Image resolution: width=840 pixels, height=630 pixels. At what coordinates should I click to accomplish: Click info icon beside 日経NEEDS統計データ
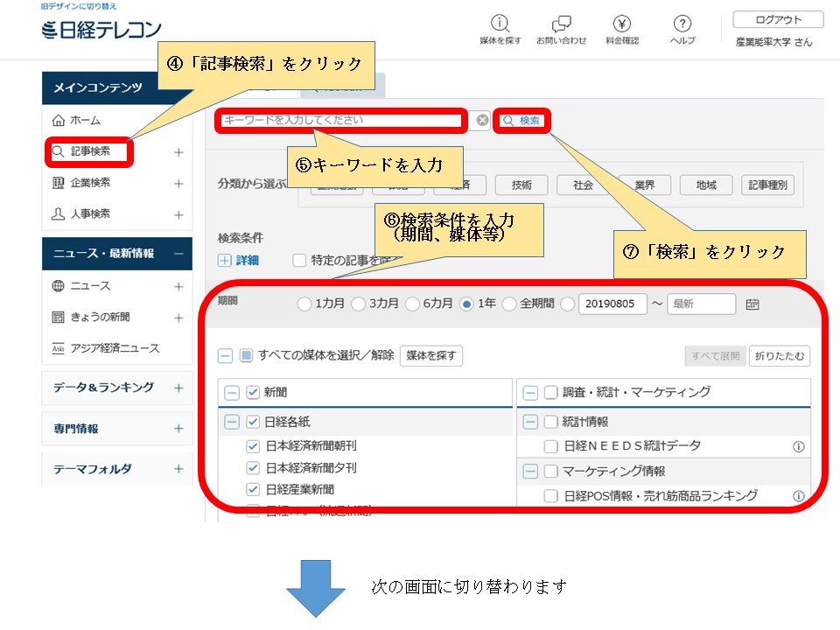pyautogui.click(x=798, y=446)
